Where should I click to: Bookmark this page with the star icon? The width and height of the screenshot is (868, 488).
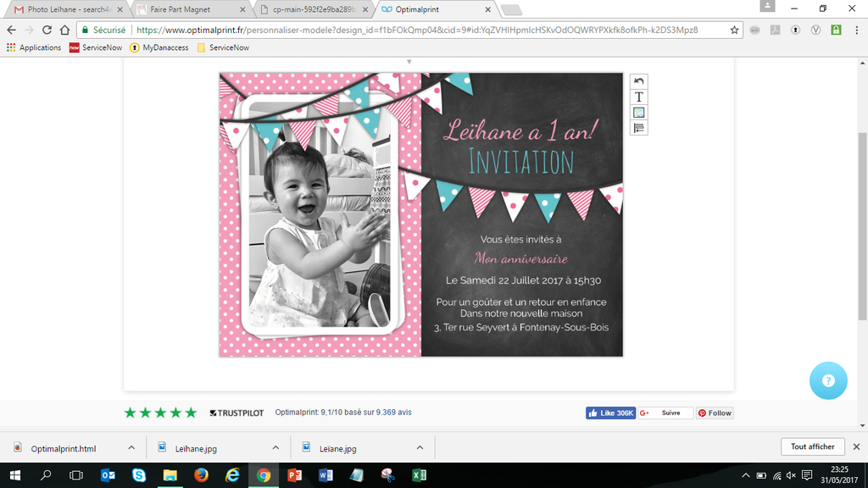point(734,30)
